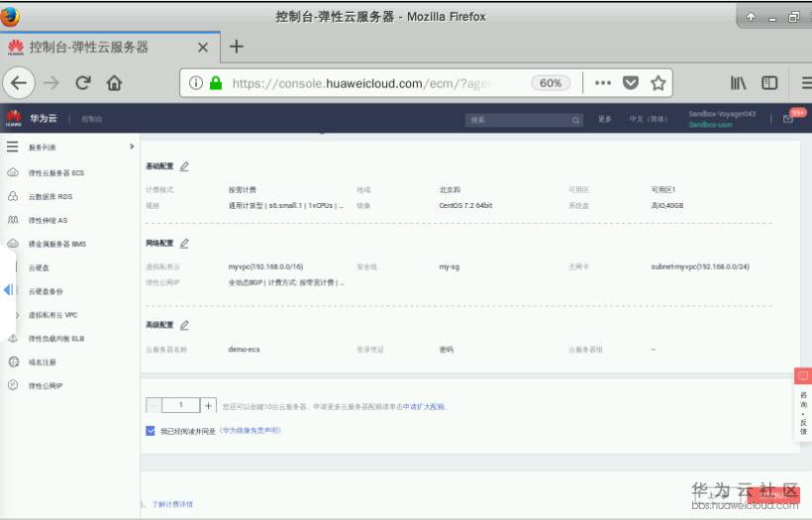The width and height of the screenshot is (812, 520).
Task: Reload the page with Firefox refresh icon
Action: [83, 83]
